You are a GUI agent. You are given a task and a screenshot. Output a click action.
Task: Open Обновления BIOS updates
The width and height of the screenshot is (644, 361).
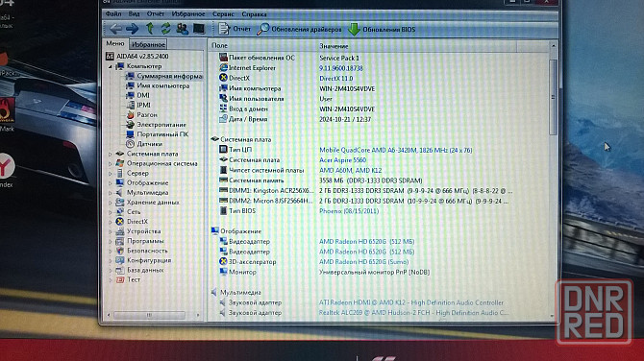coord(382,30)
